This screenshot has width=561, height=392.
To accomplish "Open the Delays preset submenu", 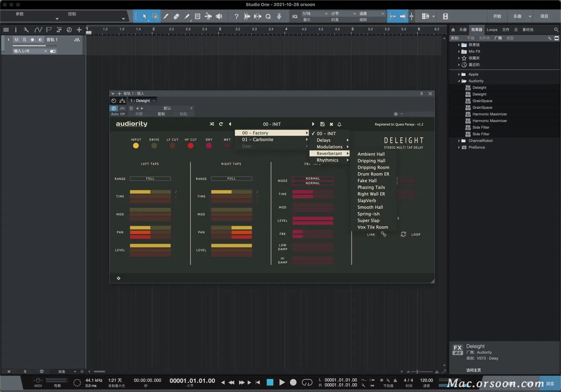I will pos(329,140).
